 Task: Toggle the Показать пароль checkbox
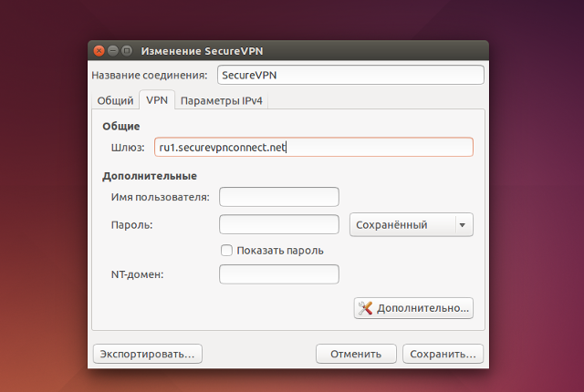pos(227,251)
